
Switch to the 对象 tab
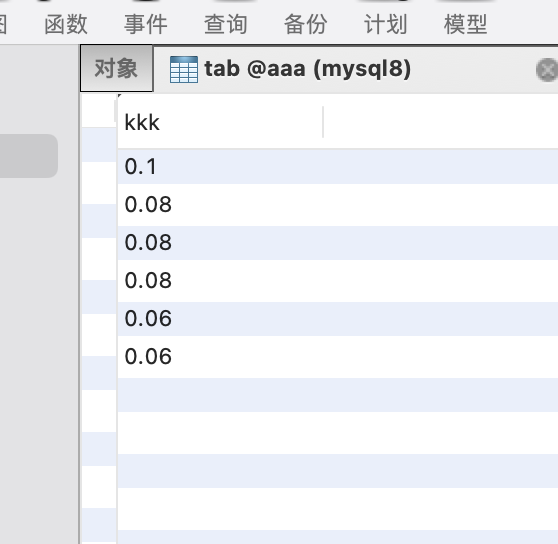[116, 68]
